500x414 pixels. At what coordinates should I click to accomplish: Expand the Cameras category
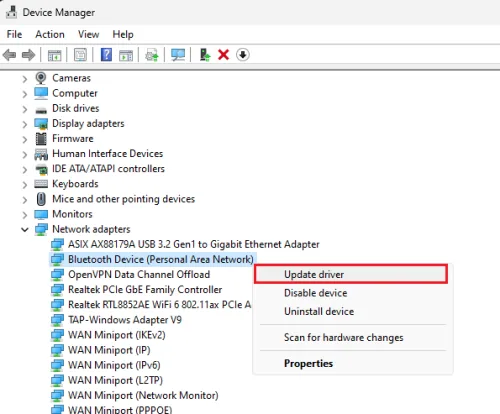[25, 79]
